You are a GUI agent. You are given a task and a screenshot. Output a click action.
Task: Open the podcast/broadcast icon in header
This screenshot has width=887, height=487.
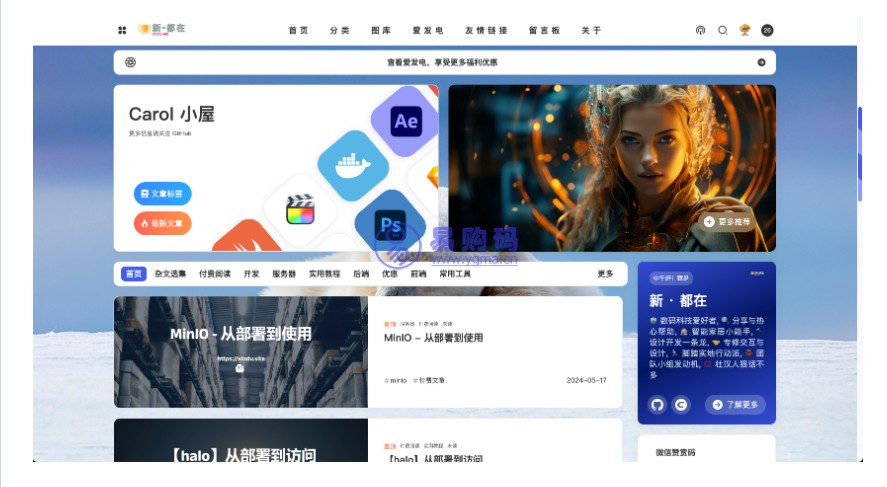tap(700, 30)
